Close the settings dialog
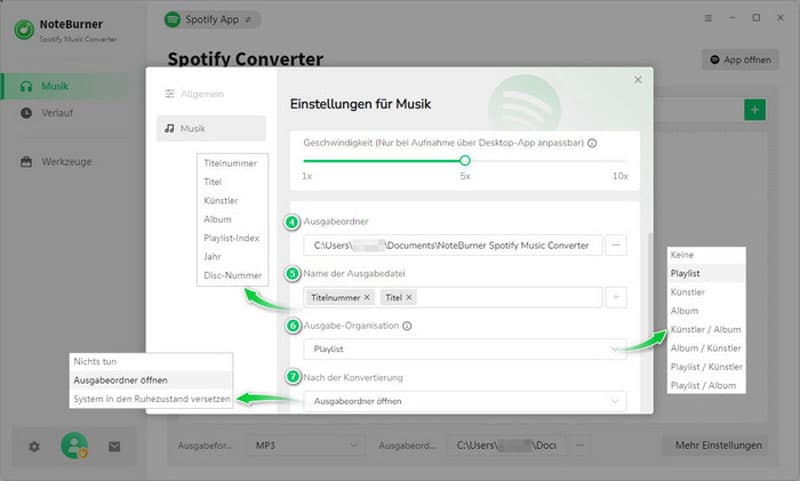 638,80
